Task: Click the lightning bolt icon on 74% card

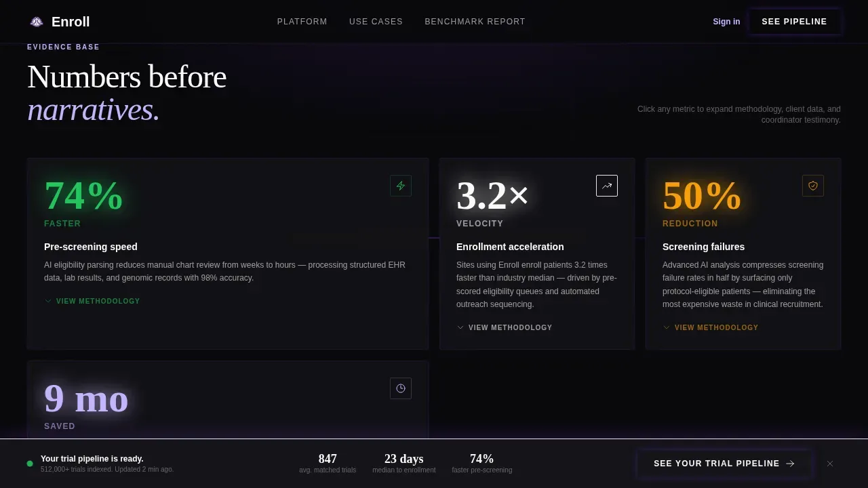Action: (401, 186)
